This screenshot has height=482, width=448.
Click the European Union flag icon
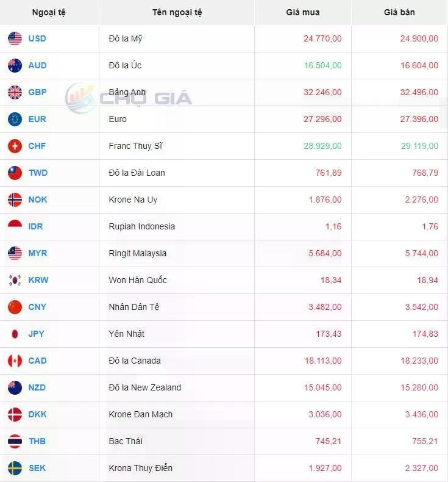coord(15,119)
